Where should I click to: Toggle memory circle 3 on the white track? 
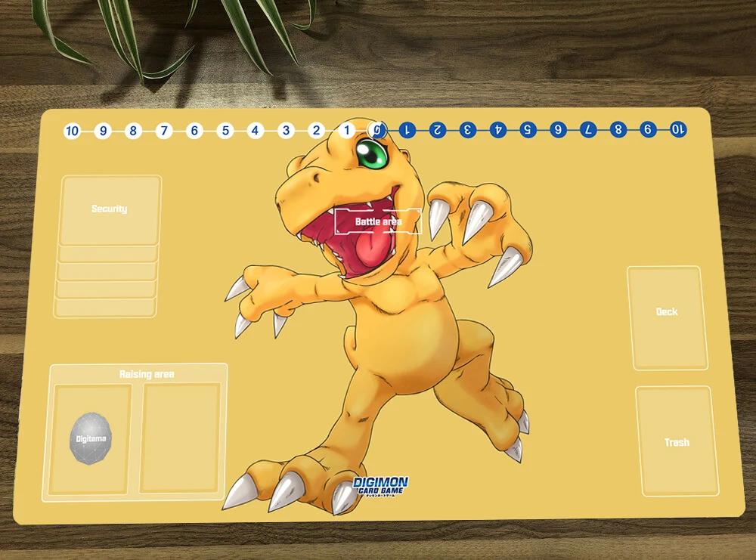[x=285, y=130]
